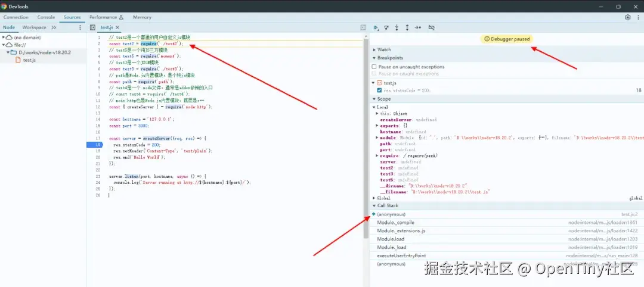Screen dimensions: 644x287
Task: Enable Pause on uncaught exceptions
Action: pyautogui.click(x=374, y=67)
